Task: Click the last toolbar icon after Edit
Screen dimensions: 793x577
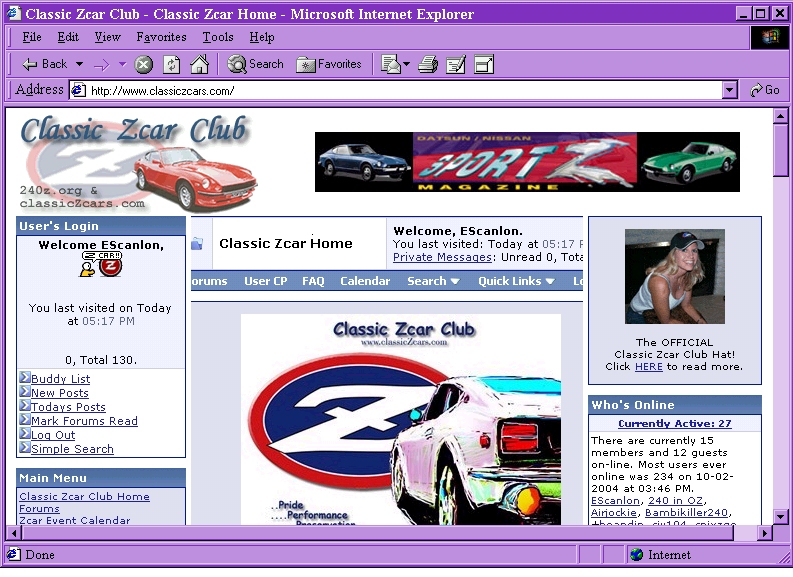Action: tap(484, 64)
